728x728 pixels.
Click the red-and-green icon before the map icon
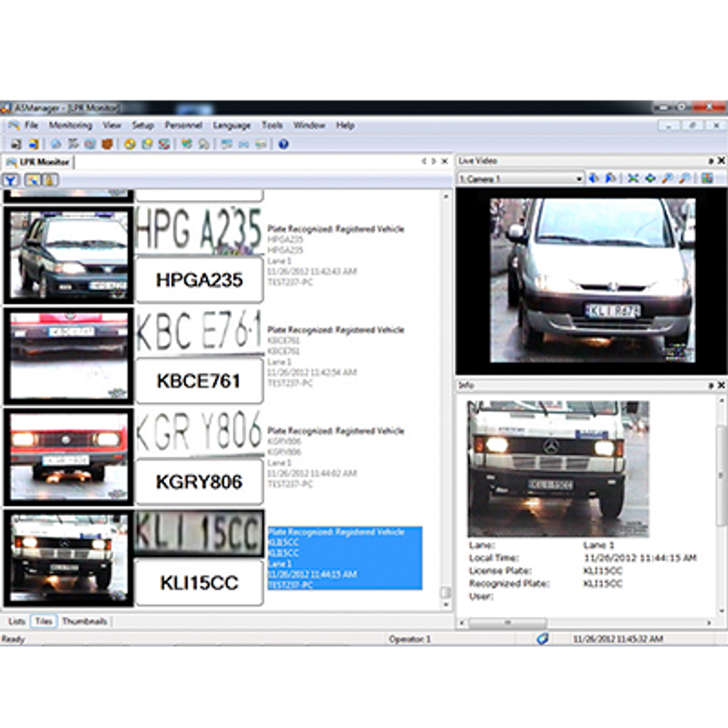tap(164, 144)
